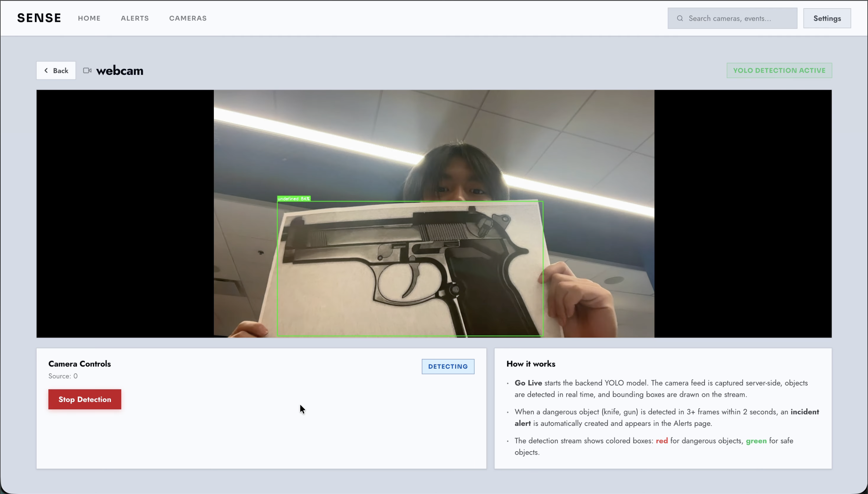
Task: Open the Cameras menu item
Action: tap(188, 18)
